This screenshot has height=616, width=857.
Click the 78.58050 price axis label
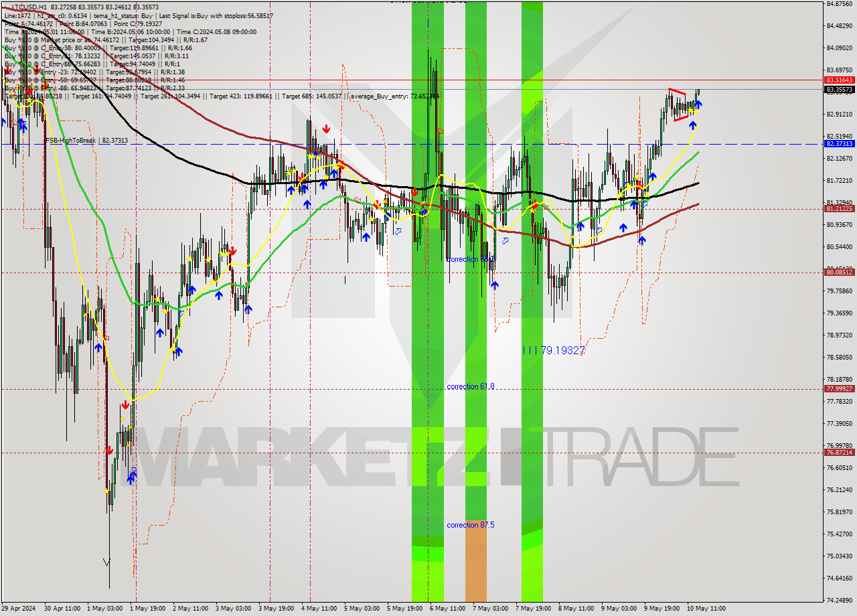pos(840,357)
